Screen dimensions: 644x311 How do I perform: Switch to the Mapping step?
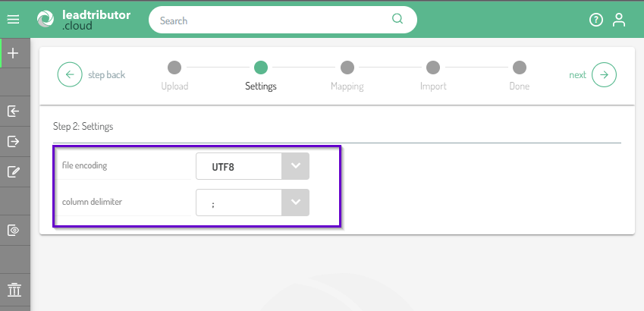point(347,68)
